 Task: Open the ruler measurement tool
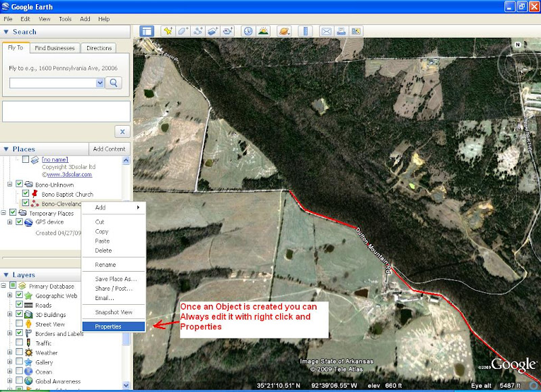pyautogui.click(x=306, y=31)
